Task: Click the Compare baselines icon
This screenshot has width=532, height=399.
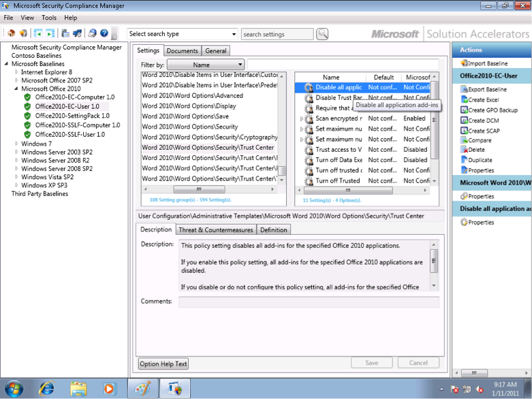Action: (x=464, y=140)
